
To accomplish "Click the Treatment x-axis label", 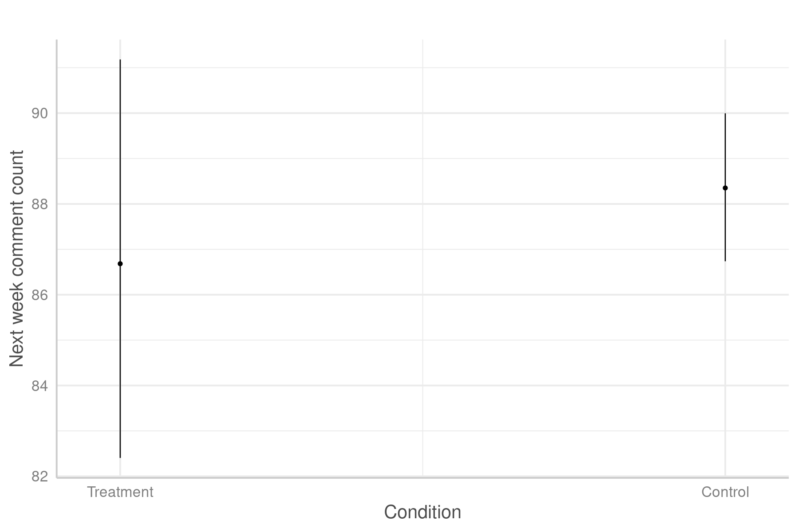I will click(120, 492).
